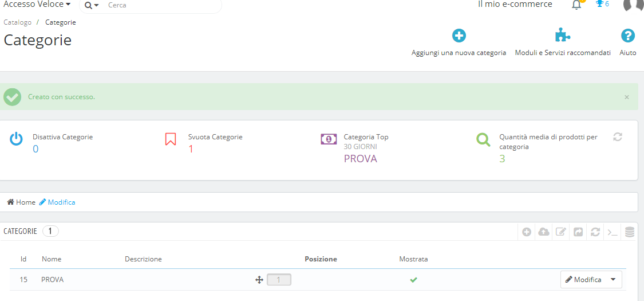Click 'Moduli e Servizi raccomandati' label

563,53
